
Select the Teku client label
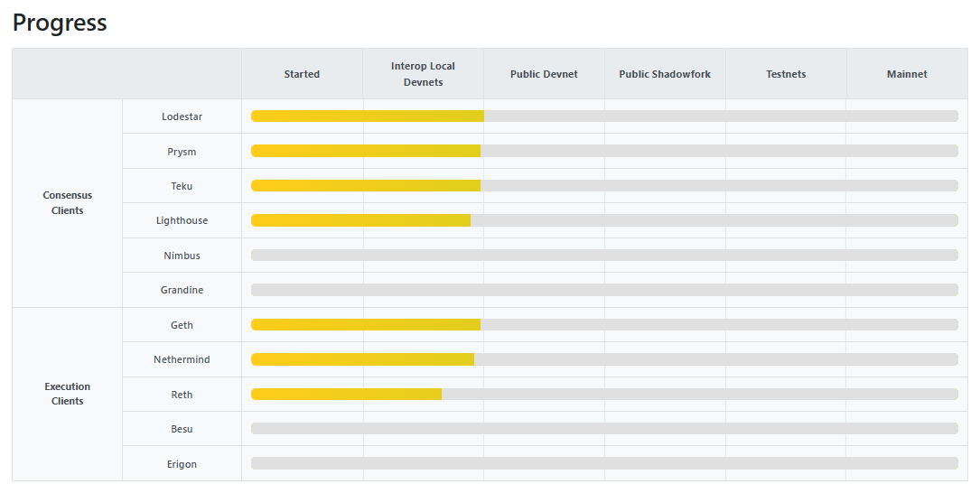tap(182, 186)
